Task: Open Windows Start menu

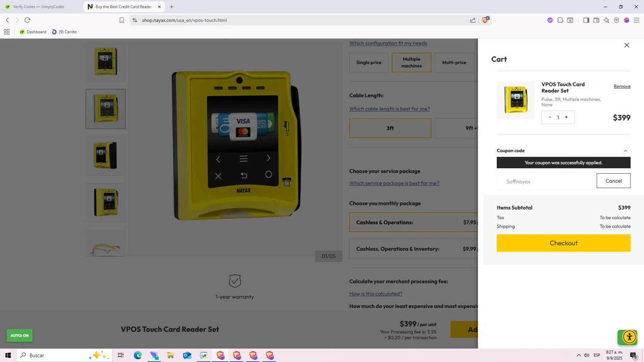Action: 8,355
